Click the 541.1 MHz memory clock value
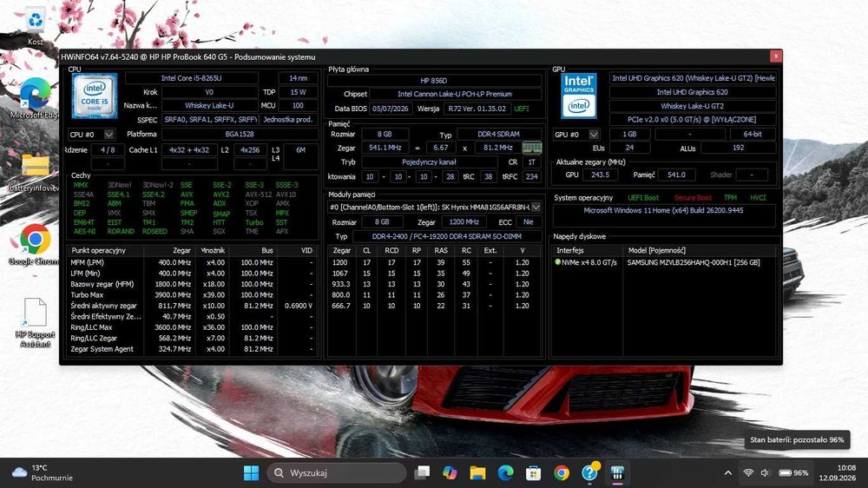868x488 pixels. click(x=385, y=148)
